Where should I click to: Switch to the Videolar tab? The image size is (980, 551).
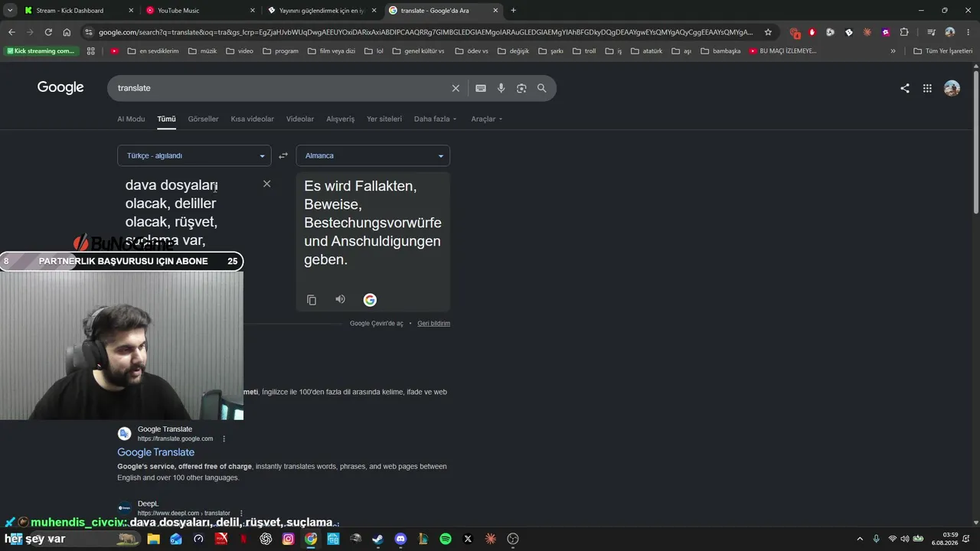point(300,119)
